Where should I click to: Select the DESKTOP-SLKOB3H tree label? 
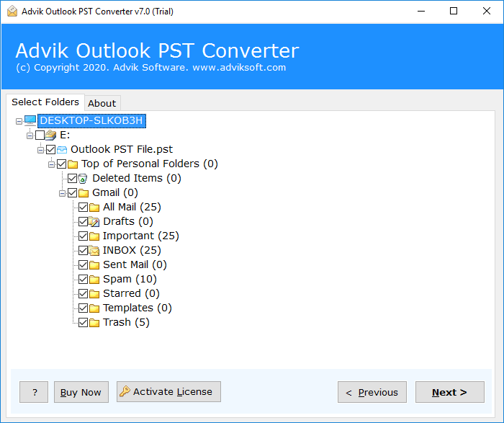coord(91,120)
